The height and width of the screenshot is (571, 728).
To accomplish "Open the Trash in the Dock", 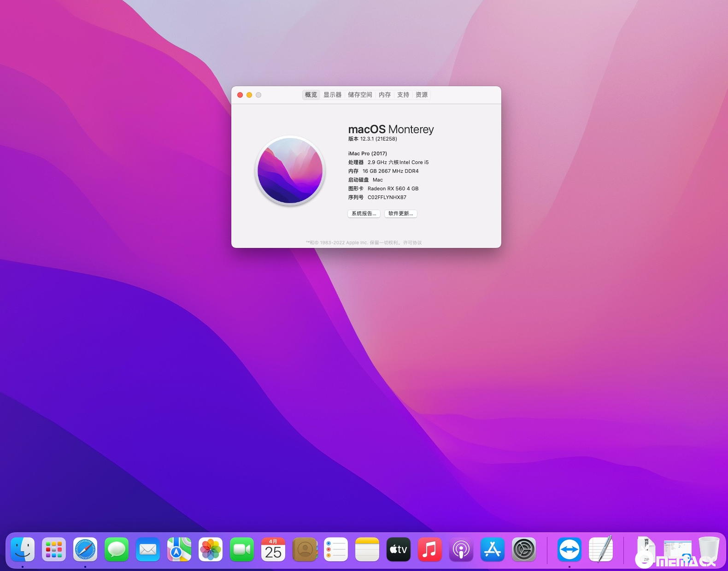I will [x=709, y=549].
